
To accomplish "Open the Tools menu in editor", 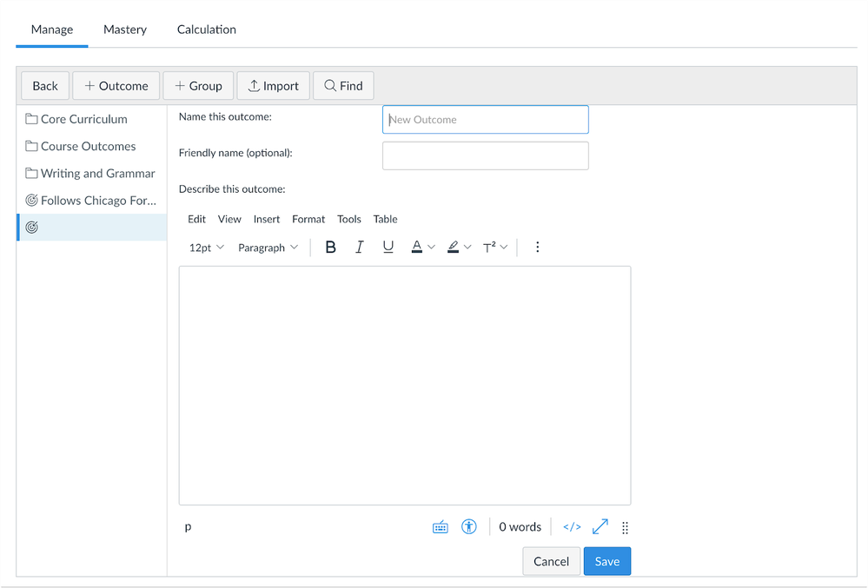I will click(x=348, y=219).
